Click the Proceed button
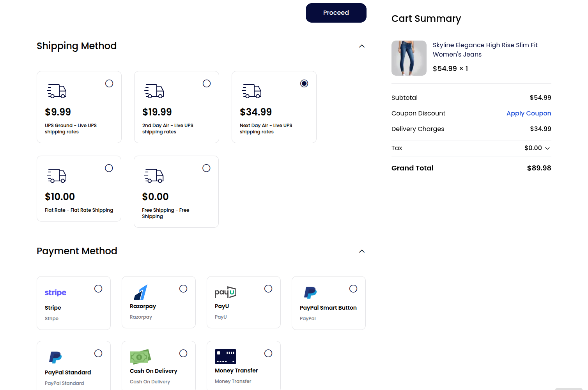Screen dimensions: 588x390 pos(336,13)
